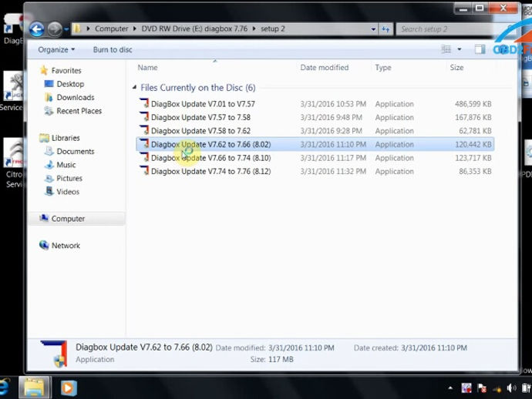Select Diagbox Update V7.57 to 7.58

click(315, 117)
